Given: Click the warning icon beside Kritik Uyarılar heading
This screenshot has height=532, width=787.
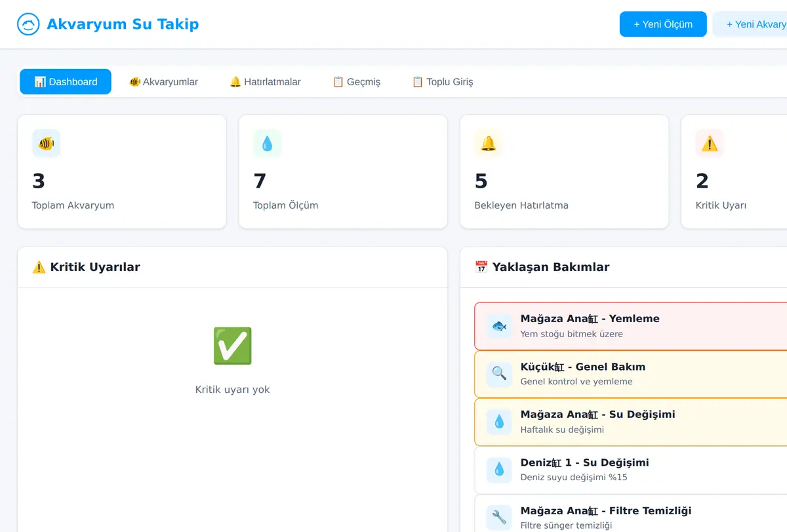Looking at the screenshot, I should click(39, 267).
